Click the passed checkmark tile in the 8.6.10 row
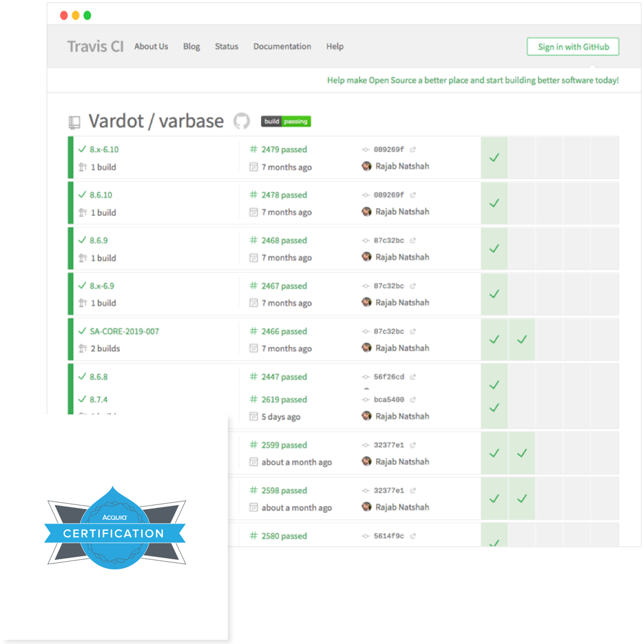Viewport: 644px width, 644px height. (494, 203)
